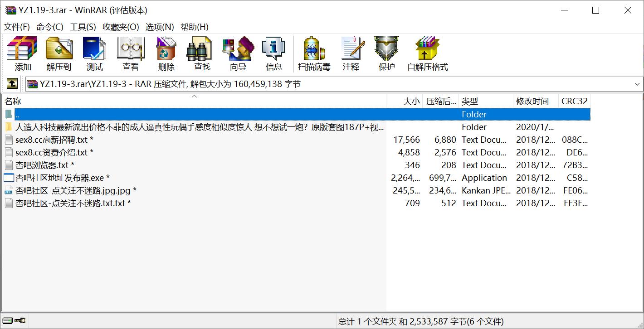The height and width of the screenshot is (329, 644).
Task: Click the 保护 (Protect) shield icon
Action: 386,49
